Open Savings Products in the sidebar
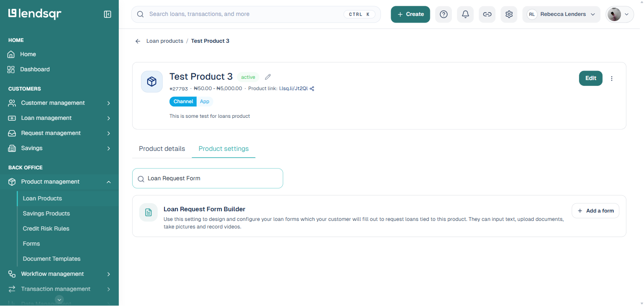This screenshot has height=306, width=644. [47, 214]
